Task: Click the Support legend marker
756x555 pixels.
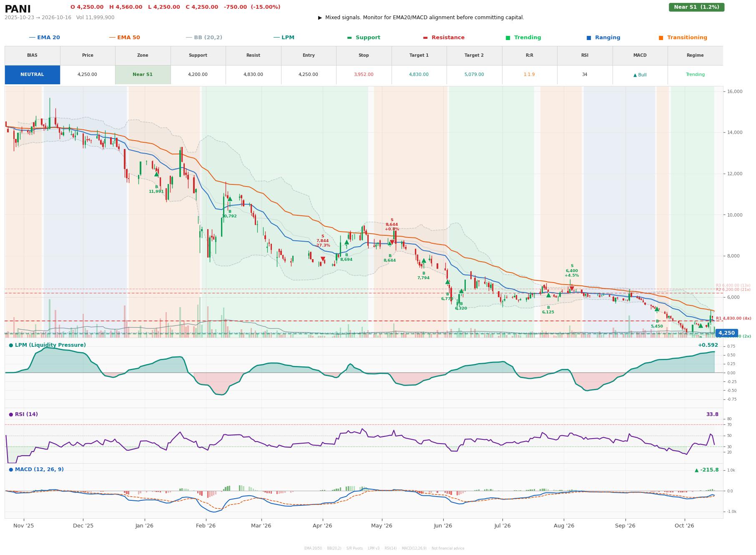Action: (x=364, y=38)
